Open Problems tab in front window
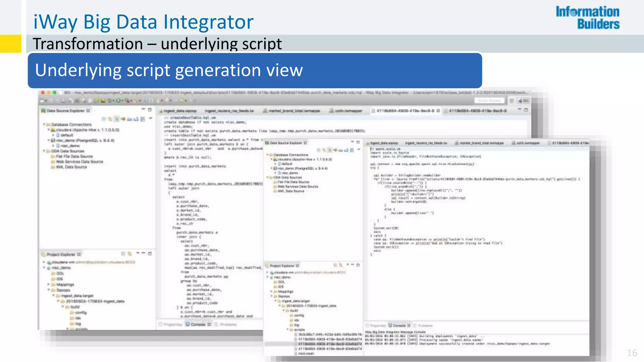The height and width of the screenshot is (362, 644). [423, 326]
